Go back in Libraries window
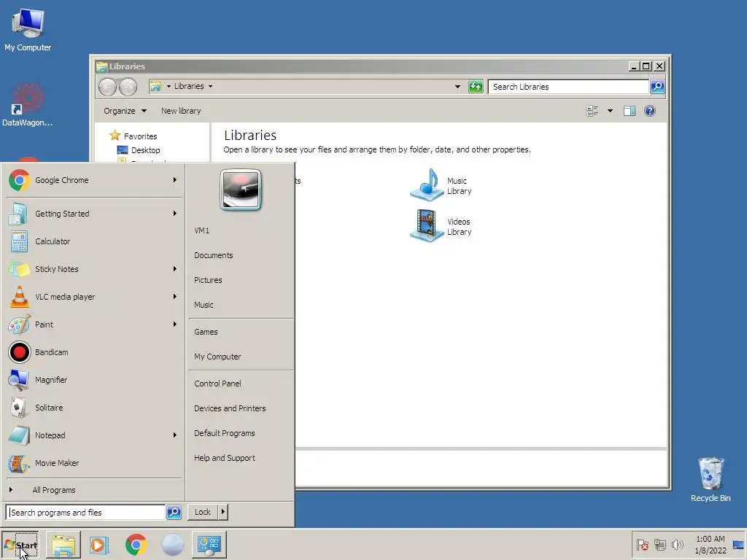747x560 pixels. click(x=107, y=87)
